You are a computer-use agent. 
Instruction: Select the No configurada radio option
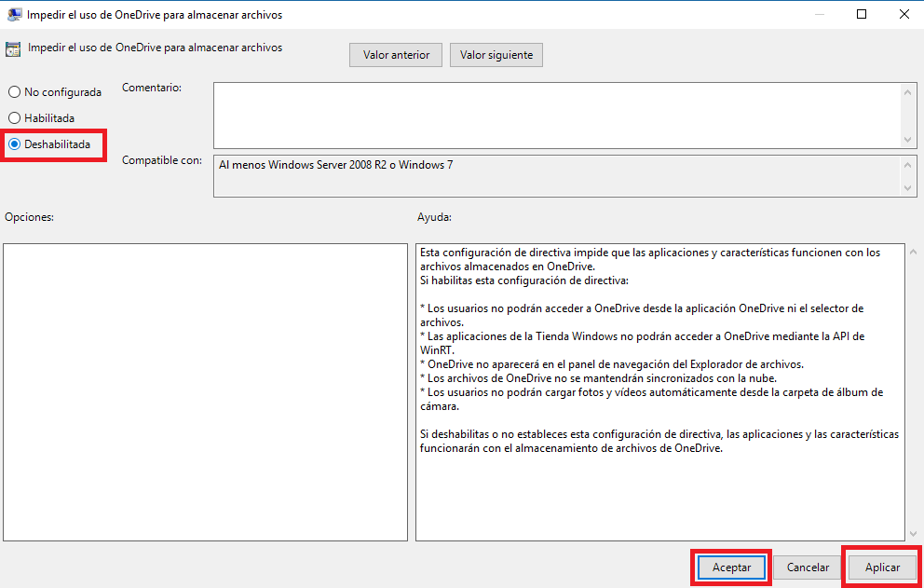(x=55, y=92)
